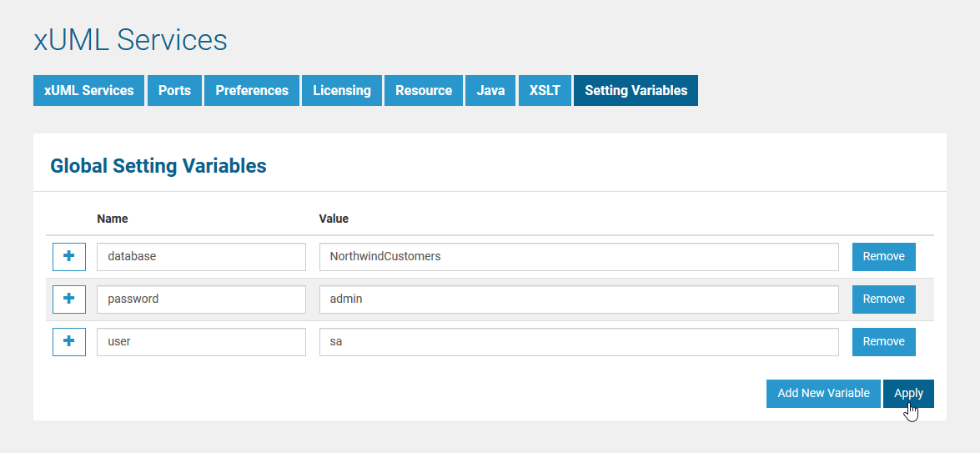Viewport: 980px width, 453px height.
Task: Select the Resource tab
Action: (424, 91)
